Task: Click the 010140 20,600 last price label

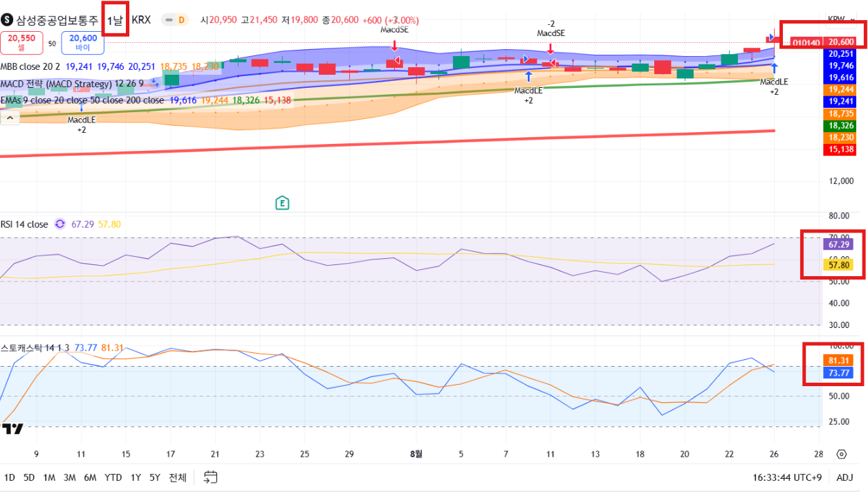Action: (x=823, y=42)
